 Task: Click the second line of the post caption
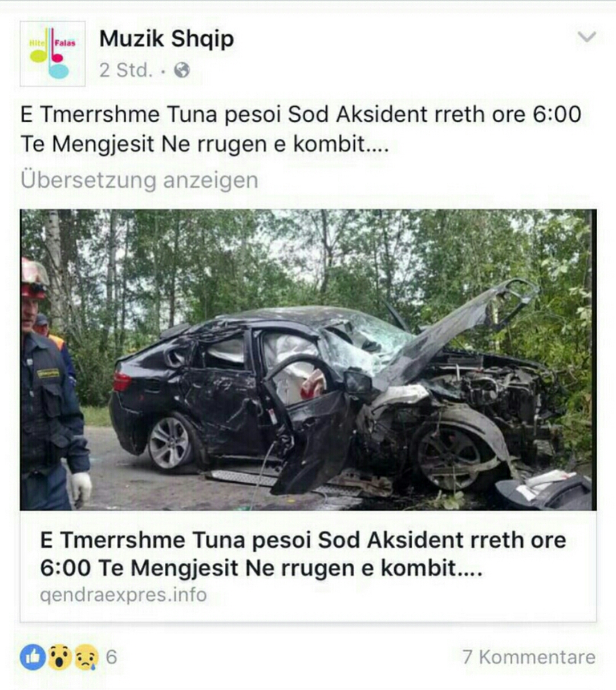(205, 143)
